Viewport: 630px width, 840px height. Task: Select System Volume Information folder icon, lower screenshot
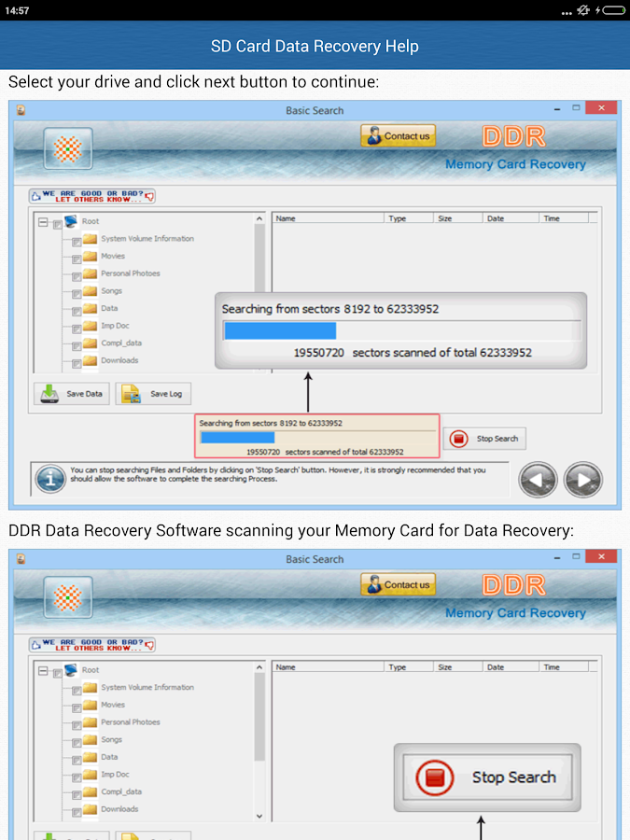point(90,687)
